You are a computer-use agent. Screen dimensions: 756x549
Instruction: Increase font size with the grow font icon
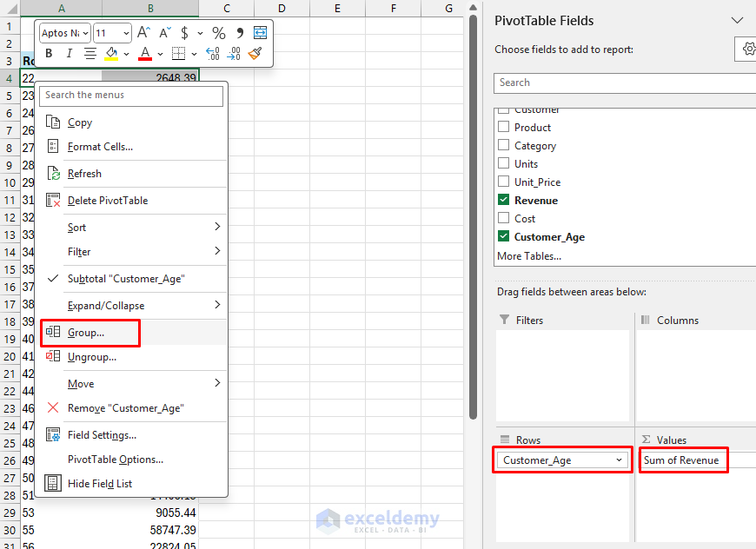tap(142, 32)
